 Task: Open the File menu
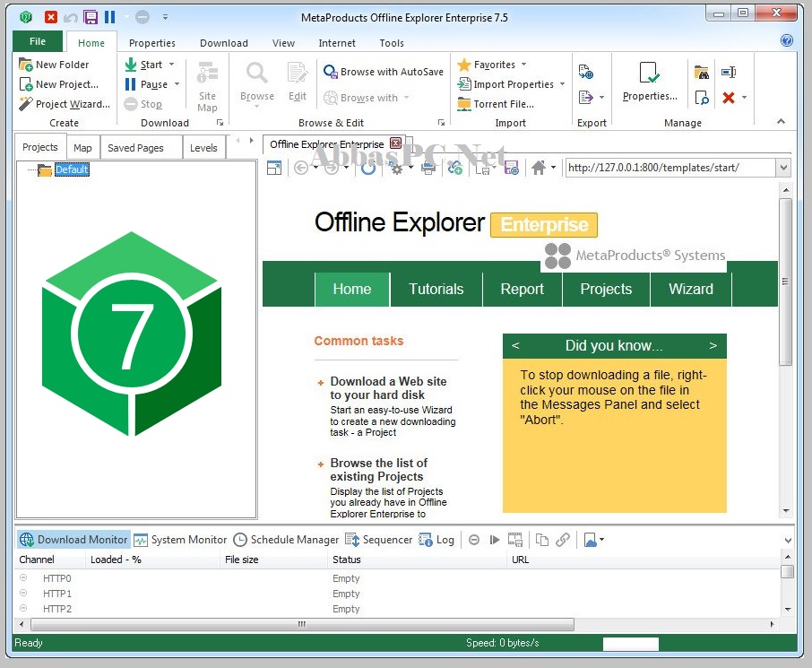pos(38,41)
